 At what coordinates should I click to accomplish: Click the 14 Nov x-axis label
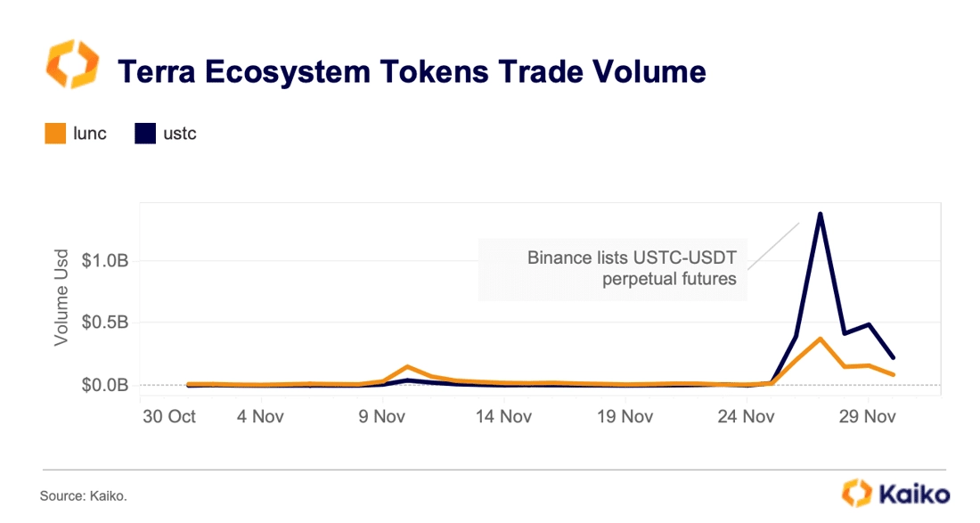(503, 417)
